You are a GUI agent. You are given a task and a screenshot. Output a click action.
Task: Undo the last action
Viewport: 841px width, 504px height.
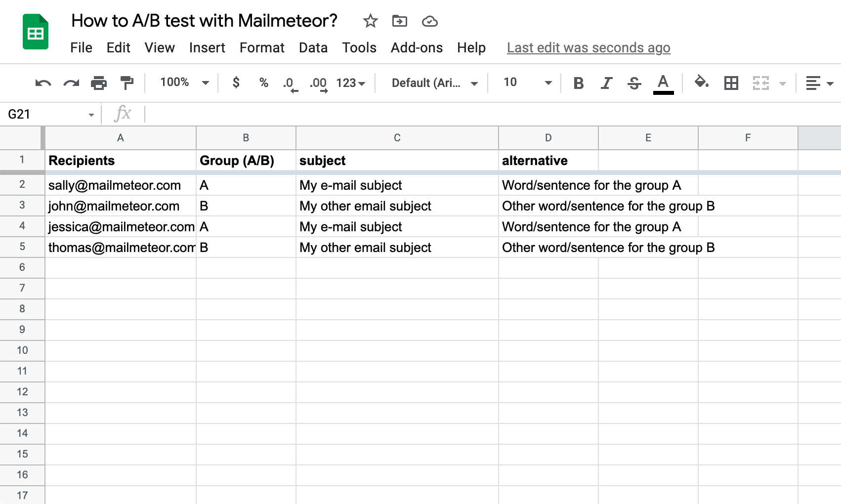[x=43, y=83]
